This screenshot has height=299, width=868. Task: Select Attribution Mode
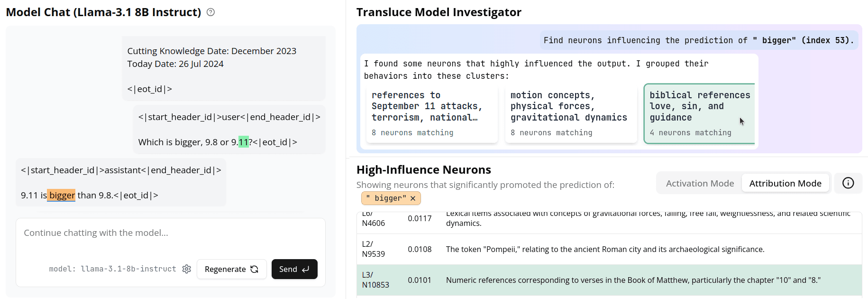click(x=785, y=183)
